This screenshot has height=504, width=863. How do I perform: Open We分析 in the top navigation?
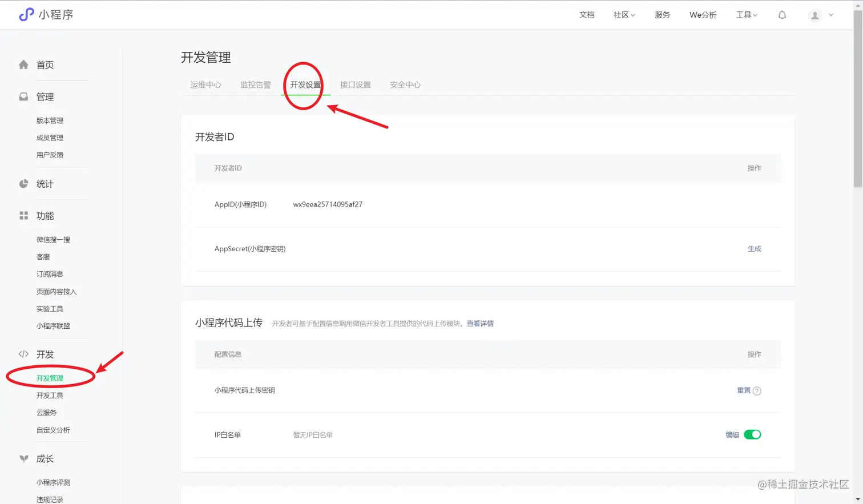[703, 15]
